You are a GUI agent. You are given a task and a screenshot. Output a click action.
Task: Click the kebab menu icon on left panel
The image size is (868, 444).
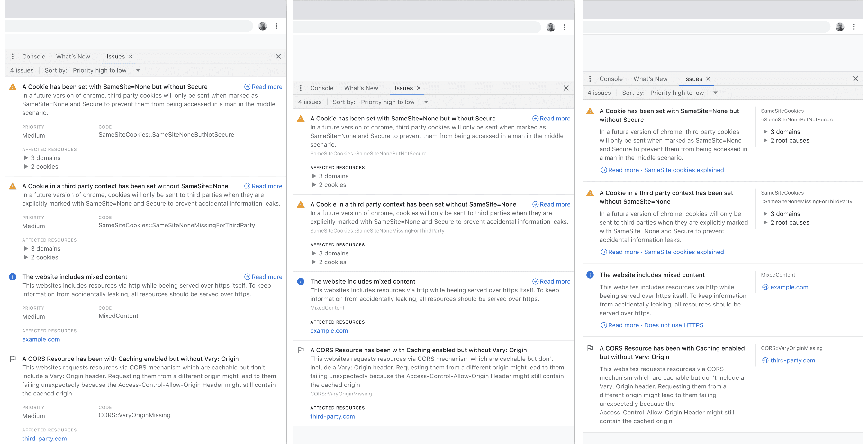[13, 56]
